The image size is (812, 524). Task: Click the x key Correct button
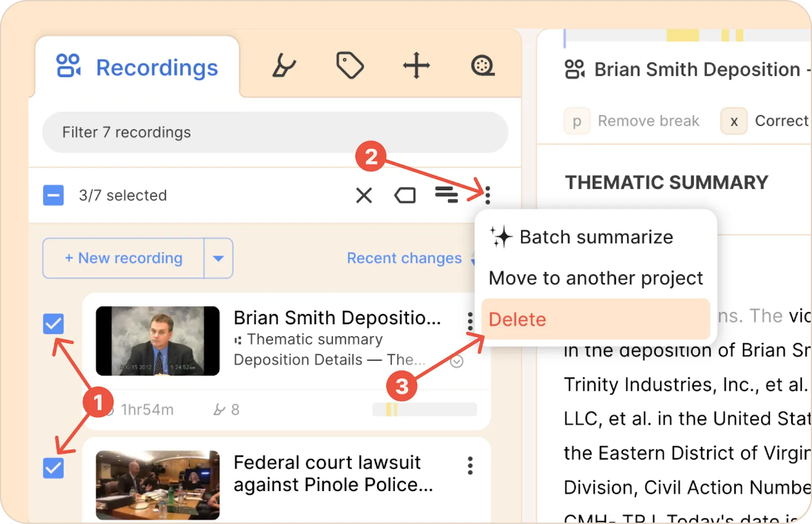point(765,121)
